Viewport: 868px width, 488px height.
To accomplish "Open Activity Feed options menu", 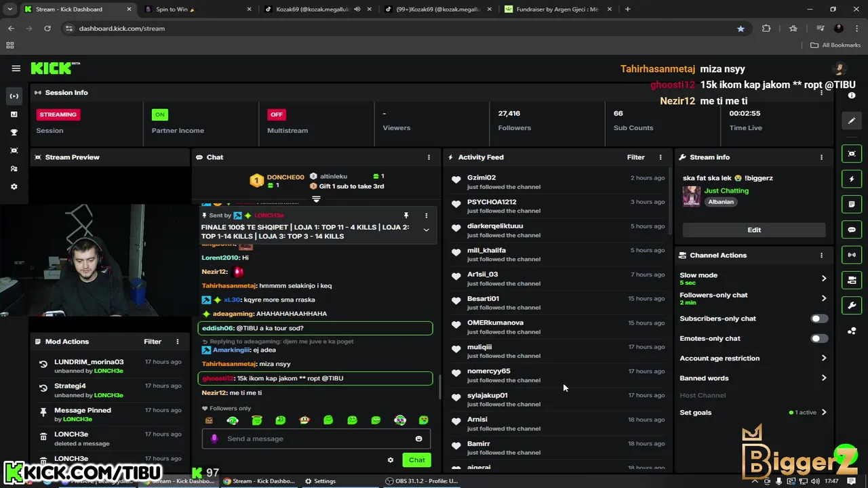I will [x=660, y=157].
